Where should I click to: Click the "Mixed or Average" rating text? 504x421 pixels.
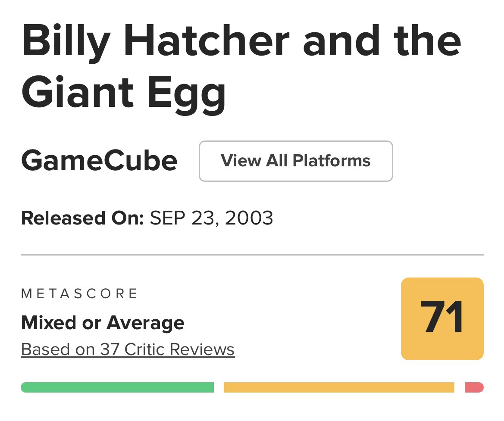[103, 323]
